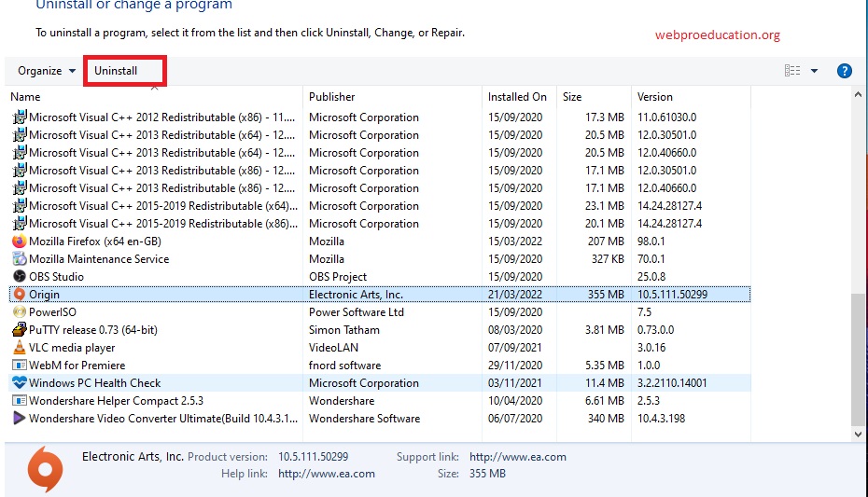The image size is (868, 497).
Task: Click the Windows PC Health Check icon
Action: click(19, 382)
